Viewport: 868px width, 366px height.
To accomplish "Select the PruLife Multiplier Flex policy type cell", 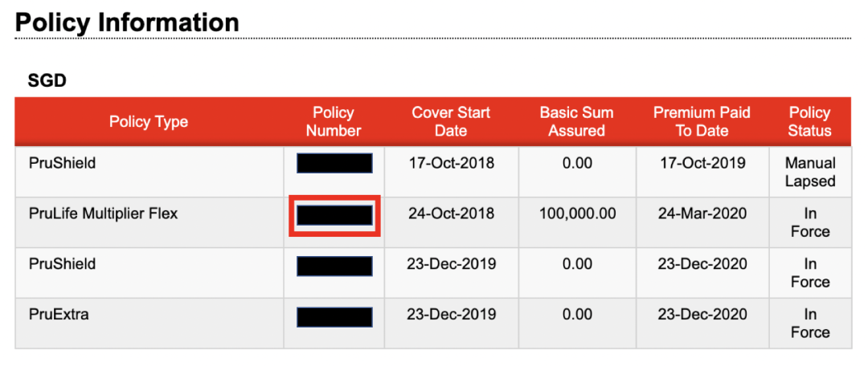I will (104, 214).
